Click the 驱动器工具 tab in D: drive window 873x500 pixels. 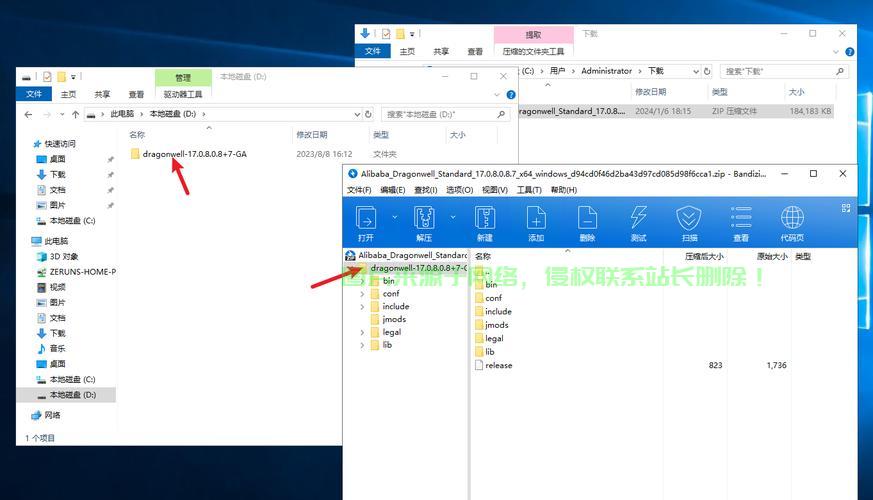(183, 94)
